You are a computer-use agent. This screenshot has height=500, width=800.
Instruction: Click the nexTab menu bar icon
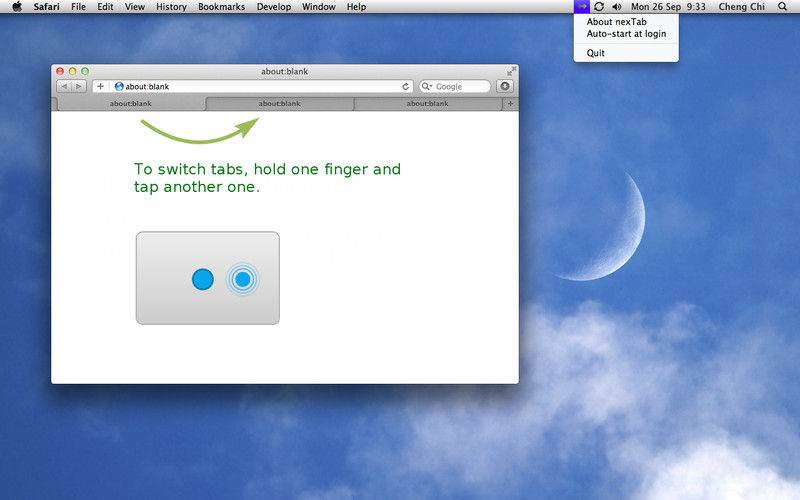point(582,7)
